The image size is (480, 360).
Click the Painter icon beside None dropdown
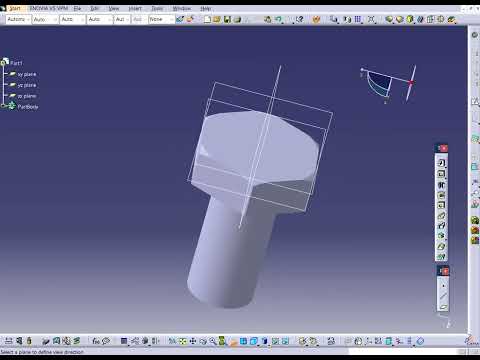(180, 19)
